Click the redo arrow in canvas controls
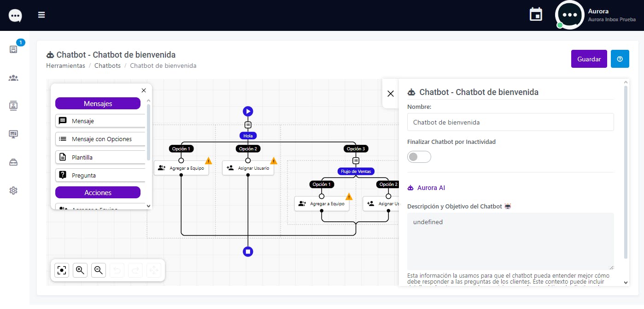Image resolution: width=644 pixels, height=309 pixels. coord(135,270)
